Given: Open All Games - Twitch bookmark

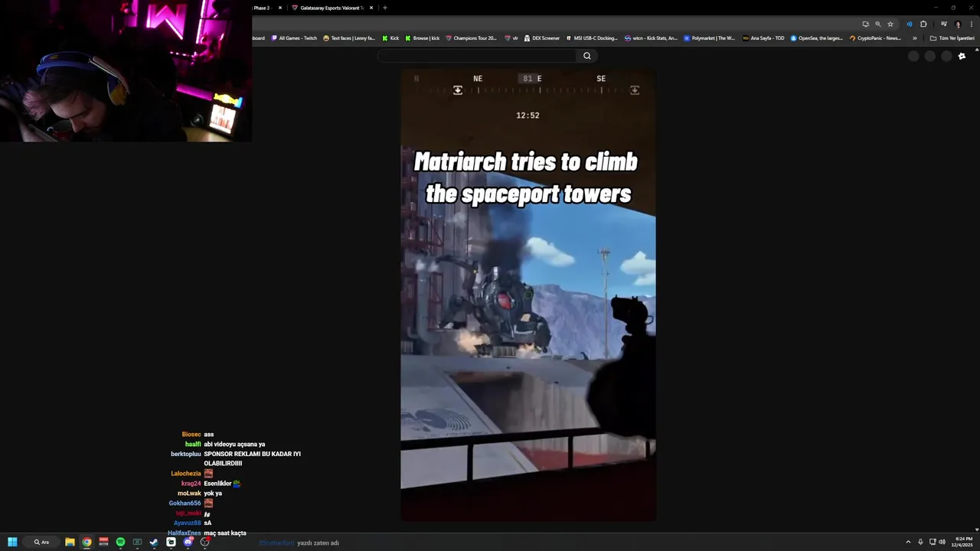Looking at the screenshot, I should 294,38.
